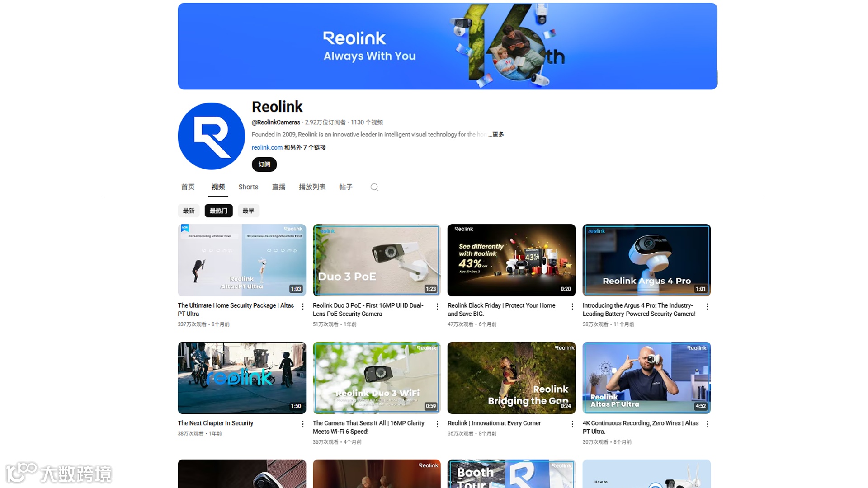Select the 最新 sort filter chip
The height and width of the screenshot is (488, 868).
point(189,211)
